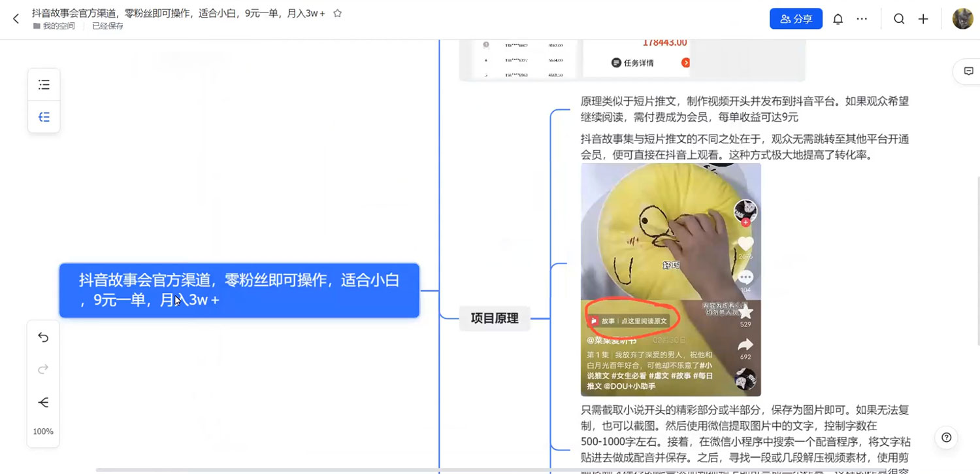Click the back arrow to exit the document
Image resolution: width=980 pixels, height=474 pixels.
pyautogui.click(x=16, y=18)
